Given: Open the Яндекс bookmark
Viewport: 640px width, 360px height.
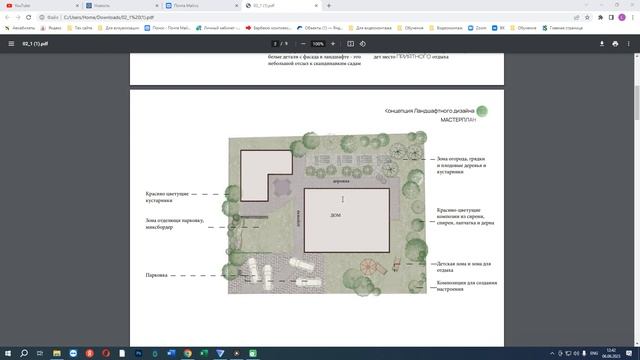Looking at the screenshot, I should [x=51, y=28].
